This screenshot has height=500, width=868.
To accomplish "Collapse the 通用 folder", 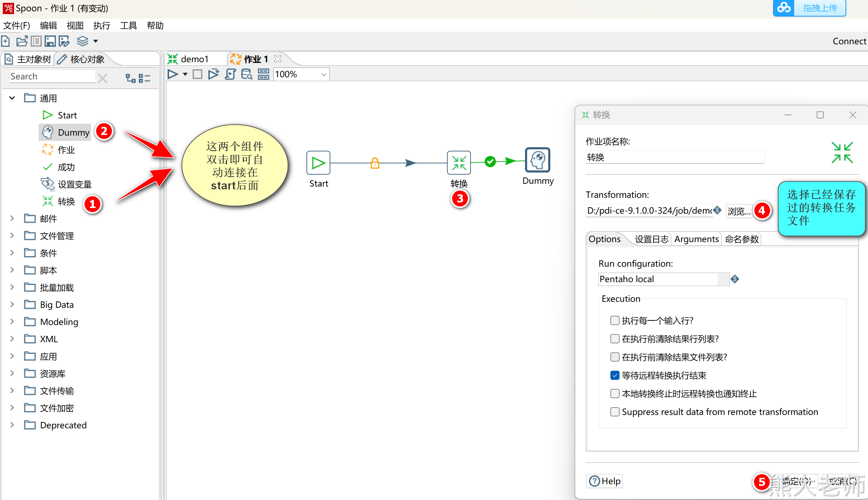I will coord(12,98).
